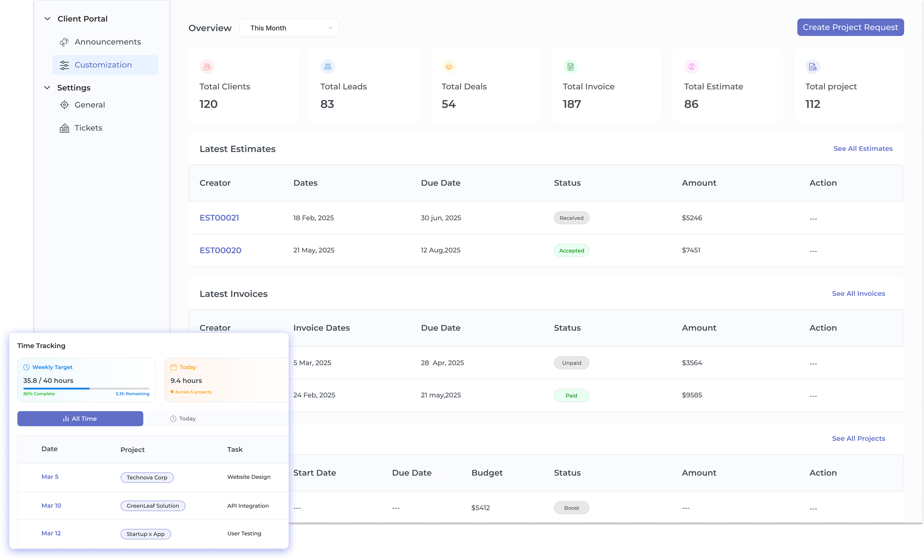Image resolution: width=924 pixels, height=560 pixels.
Task: Select the Announcements megaphone icon
Action: coord(65,42)
